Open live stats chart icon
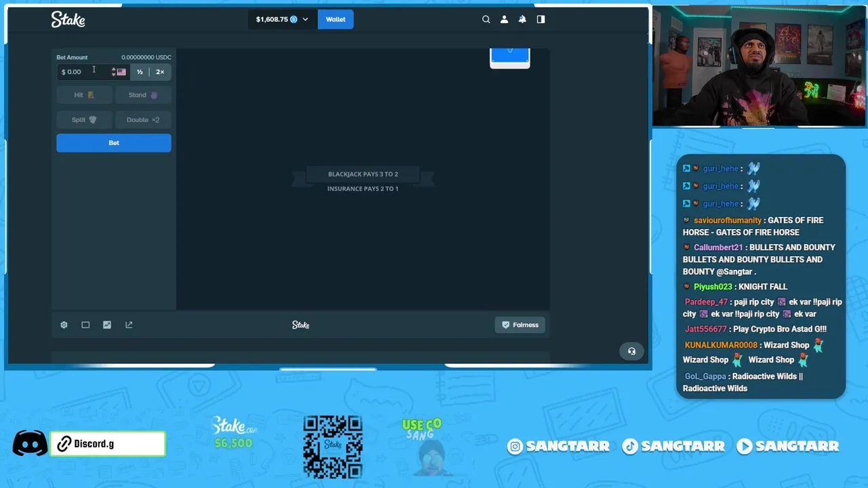 107,325
